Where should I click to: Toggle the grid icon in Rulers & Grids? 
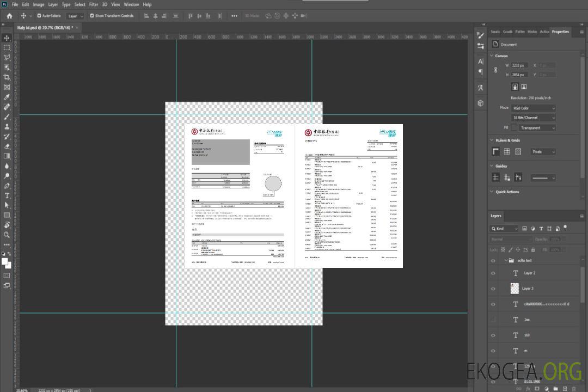(507, 151)
